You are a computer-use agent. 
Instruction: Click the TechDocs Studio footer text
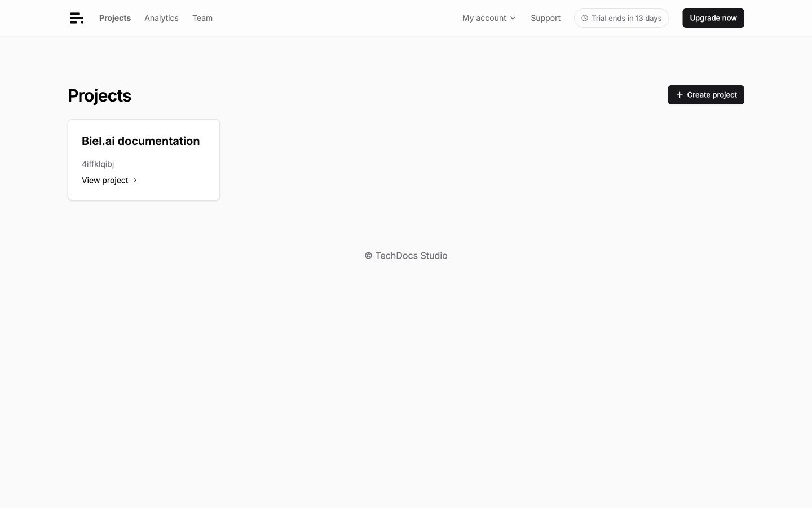tap(406, 256)
